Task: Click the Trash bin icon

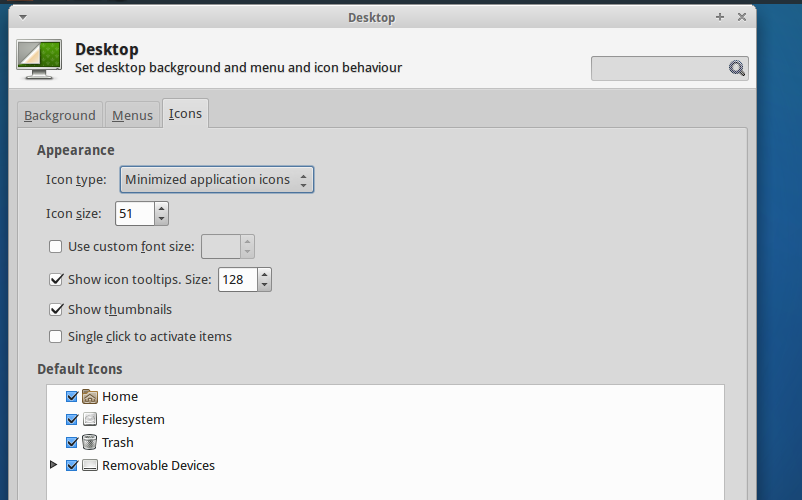Action: pyautogui.click(x=90, y=442)
